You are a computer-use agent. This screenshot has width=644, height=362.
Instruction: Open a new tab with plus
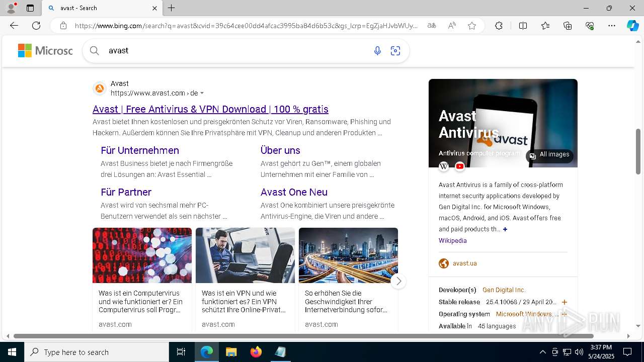click(172, 8)
